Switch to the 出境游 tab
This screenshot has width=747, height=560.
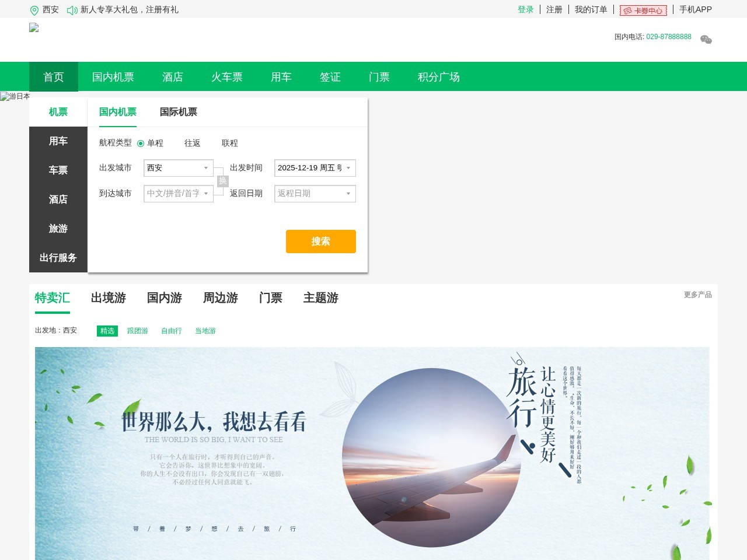[x=108, y=298]
